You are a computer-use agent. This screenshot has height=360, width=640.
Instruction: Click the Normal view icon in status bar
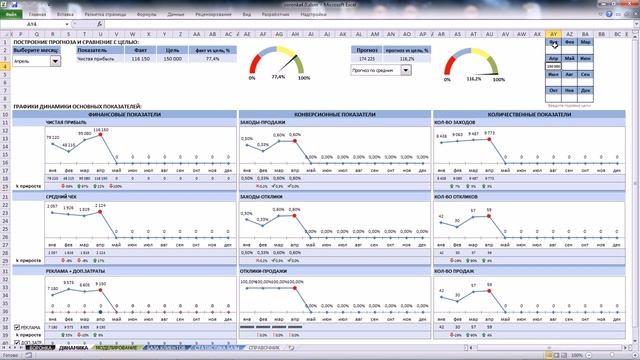coord(549,356)
